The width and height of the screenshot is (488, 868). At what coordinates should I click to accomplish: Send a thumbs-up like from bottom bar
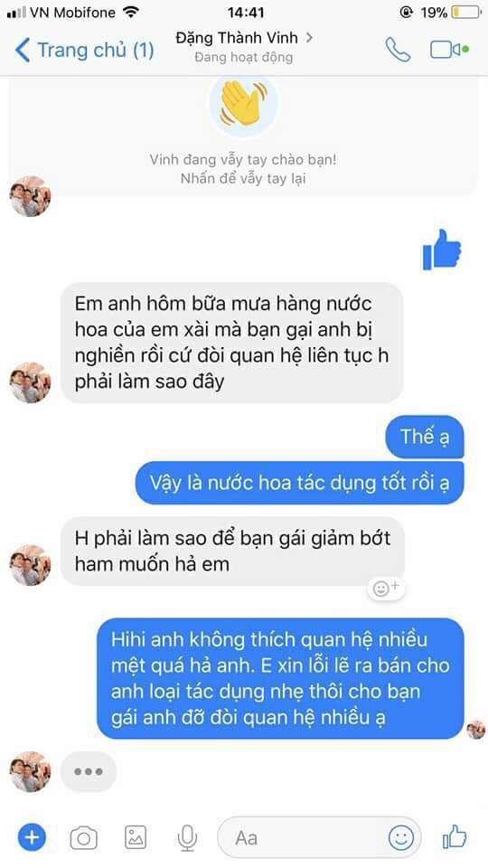coord(455,837)
